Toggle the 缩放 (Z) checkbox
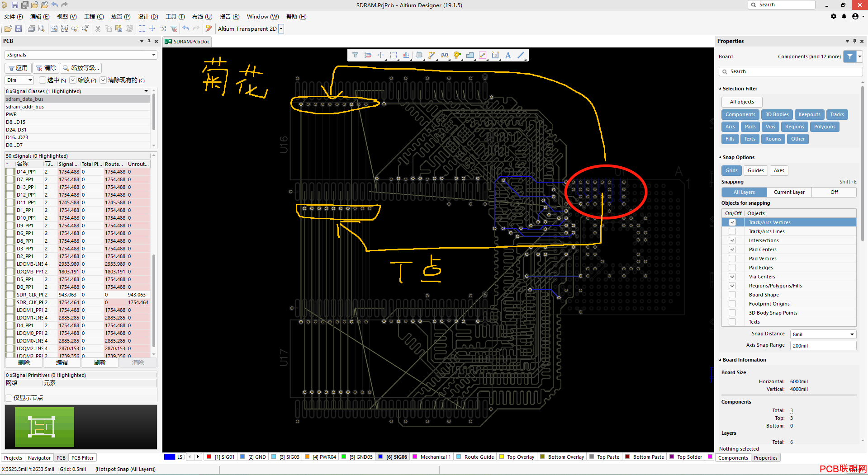The height and width of the screenshot is (475, 868). click(73, 80)
